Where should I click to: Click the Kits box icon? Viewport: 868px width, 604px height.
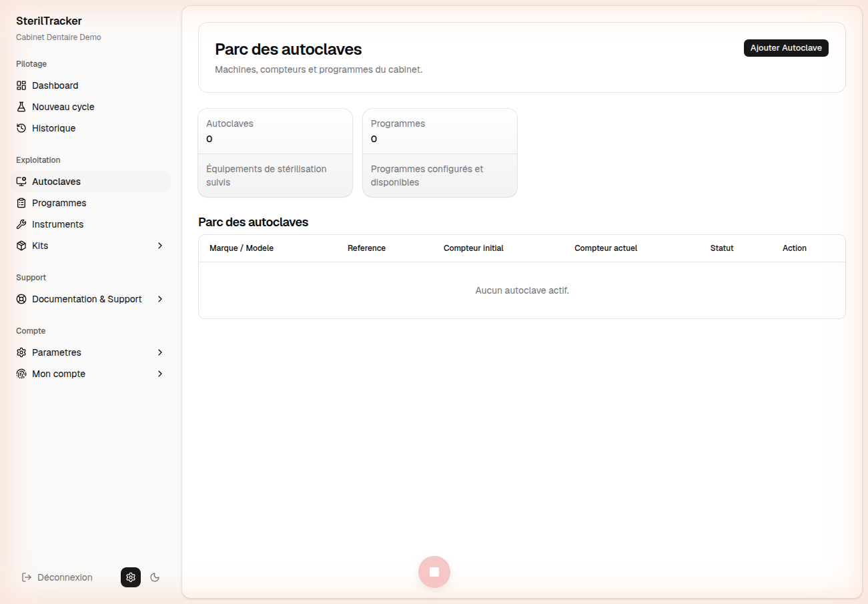[21, 246]
